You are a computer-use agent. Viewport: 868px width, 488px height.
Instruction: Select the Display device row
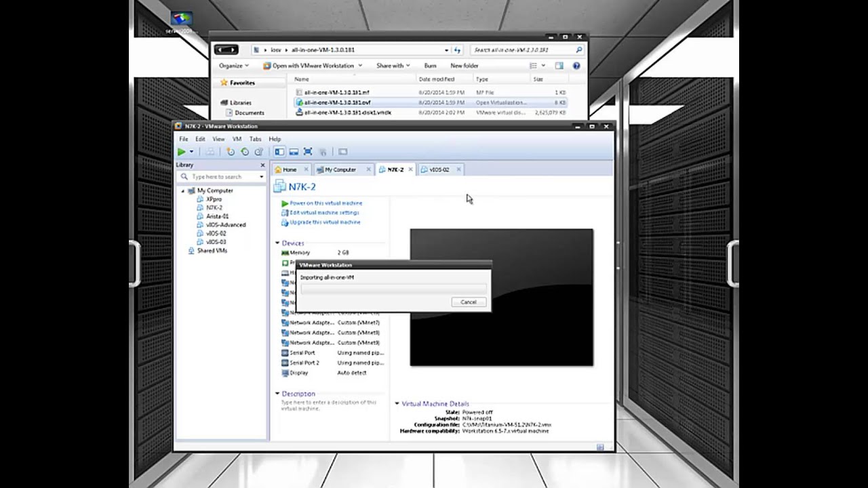[x=332, y=373]
